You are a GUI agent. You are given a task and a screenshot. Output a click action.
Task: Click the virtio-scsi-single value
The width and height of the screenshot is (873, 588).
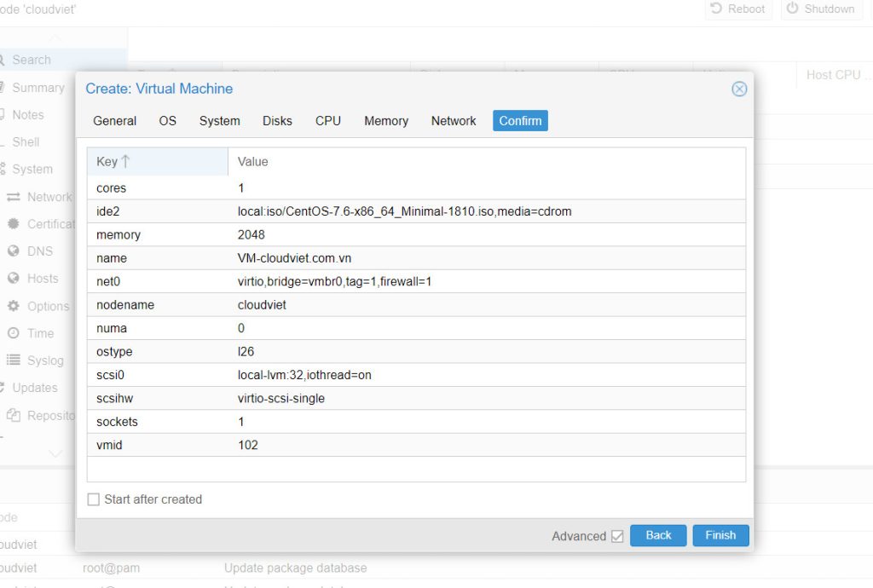tap(281, 398)
